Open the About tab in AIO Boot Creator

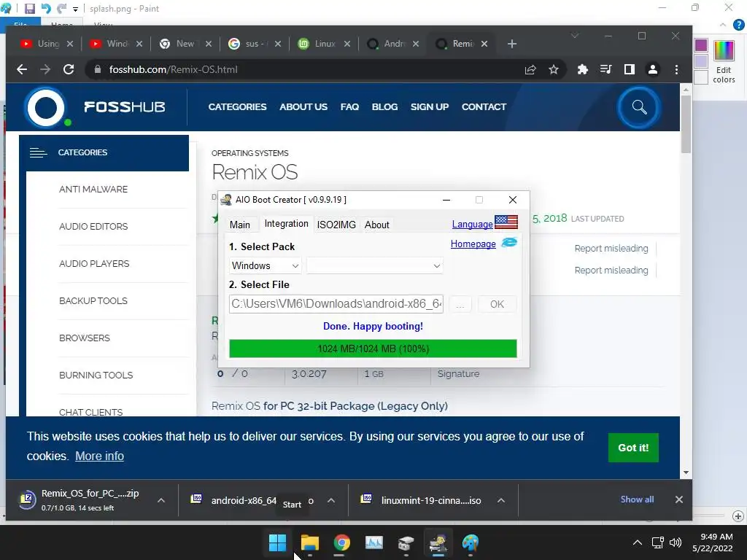pos(377,225)
